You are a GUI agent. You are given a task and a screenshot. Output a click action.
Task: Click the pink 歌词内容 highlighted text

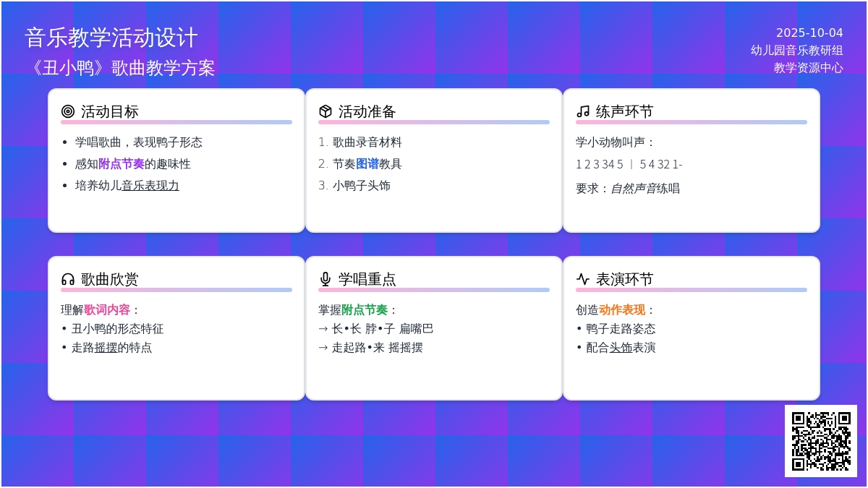(x=107, y=310)
